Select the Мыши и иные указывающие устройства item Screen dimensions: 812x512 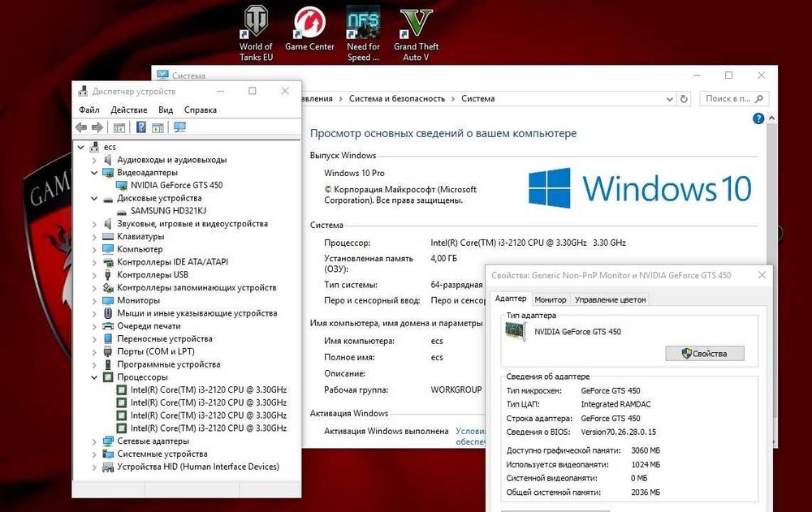pos(197,313)
